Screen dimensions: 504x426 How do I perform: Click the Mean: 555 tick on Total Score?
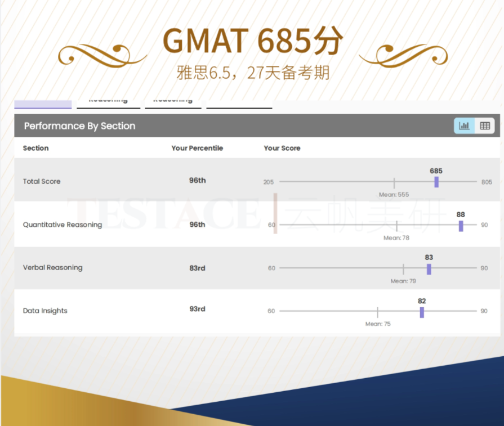tap(394, 182)
